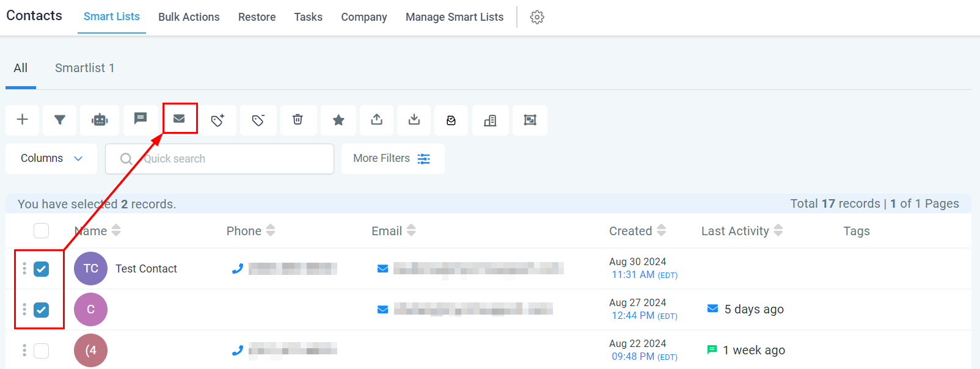Open the More Filters panel
980x369 pixels.
[392, 159]
